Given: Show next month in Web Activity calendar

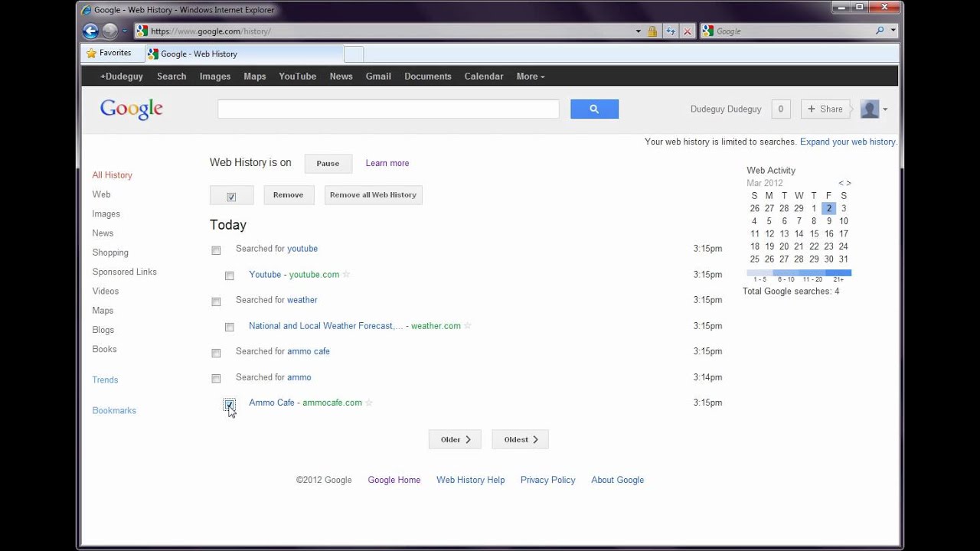Looking at the screenshot, I should coord(848,183).
